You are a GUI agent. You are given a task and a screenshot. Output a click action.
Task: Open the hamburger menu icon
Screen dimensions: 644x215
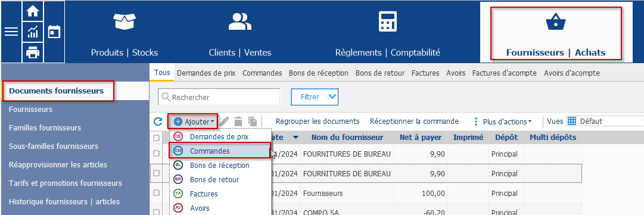pyautogui.click(x=11, y=32)
